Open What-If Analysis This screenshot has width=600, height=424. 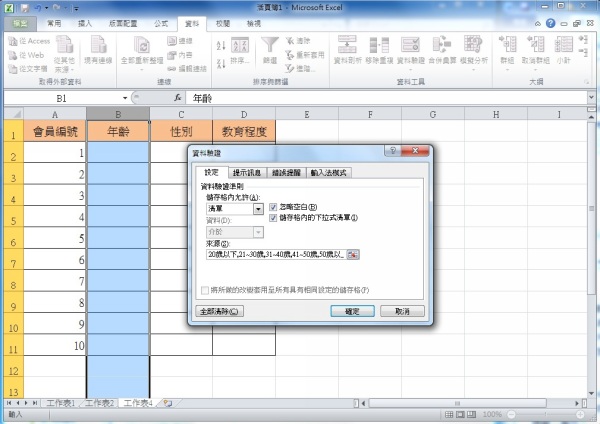[473, 52]
